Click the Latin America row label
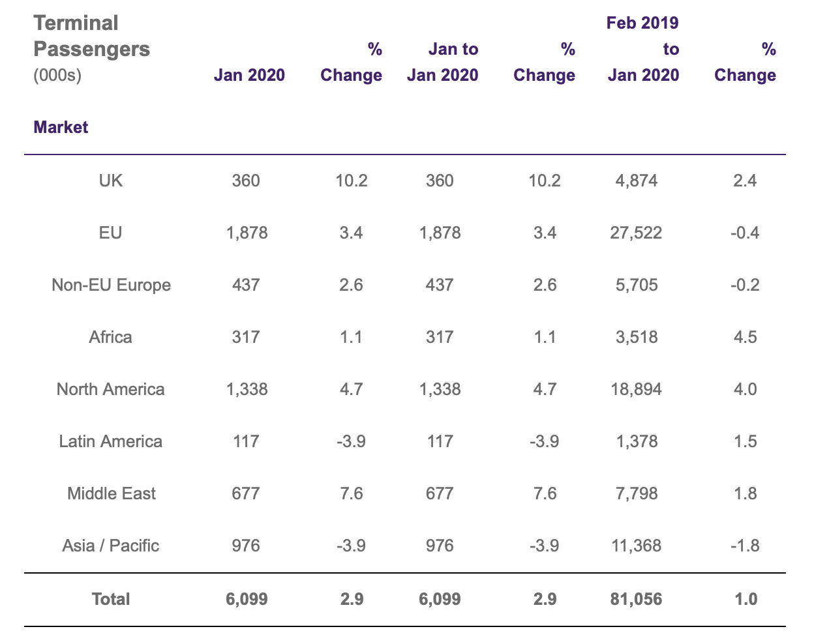This screenshot has height=644, width=814. pos(111,441)
